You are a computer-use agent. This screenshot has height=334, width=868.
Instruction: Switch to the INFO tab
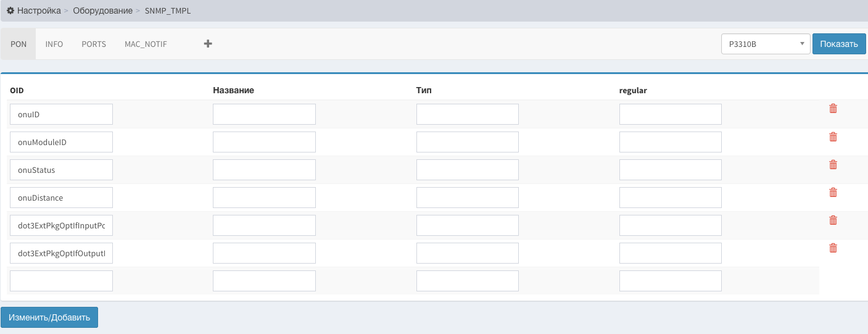[x=54, y=44]
